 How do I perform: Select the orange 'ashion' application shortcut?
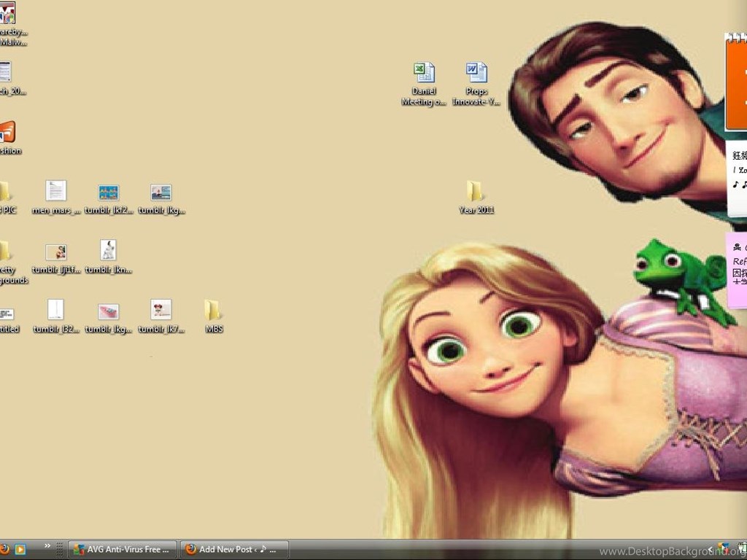(x=9, y=138)
